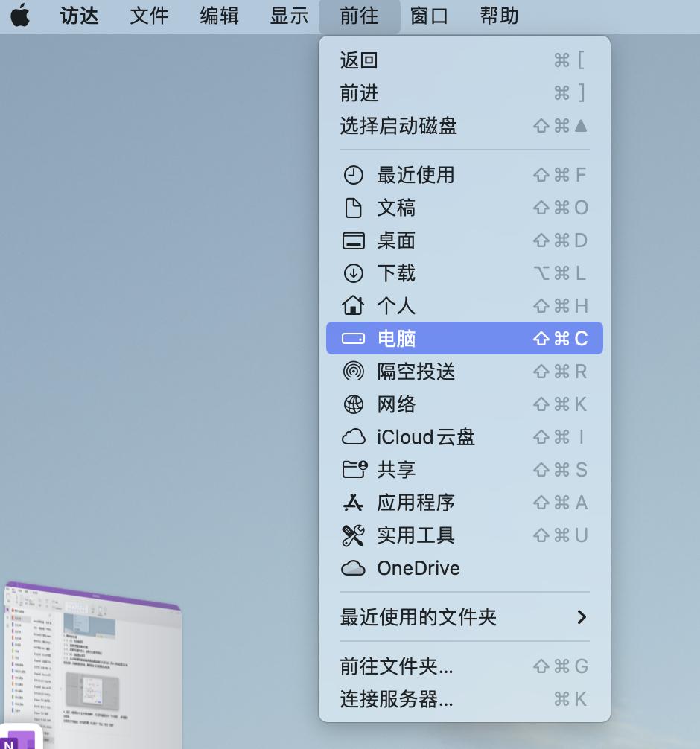This screenshot has width=700, height=749.
Task: Select the 网络 globe icon
Action: pos(353,404)
